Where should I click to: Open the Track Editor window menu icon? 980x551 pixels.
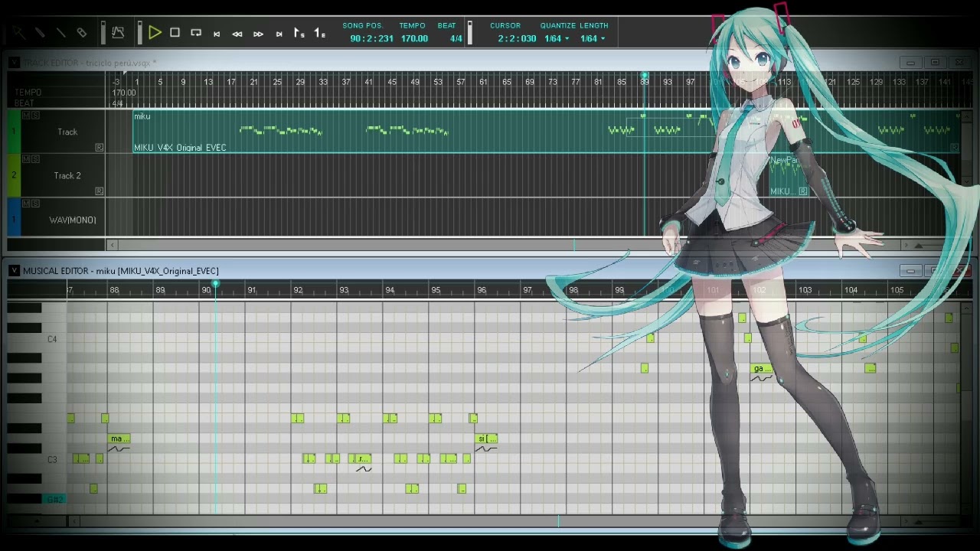(14, 63)
